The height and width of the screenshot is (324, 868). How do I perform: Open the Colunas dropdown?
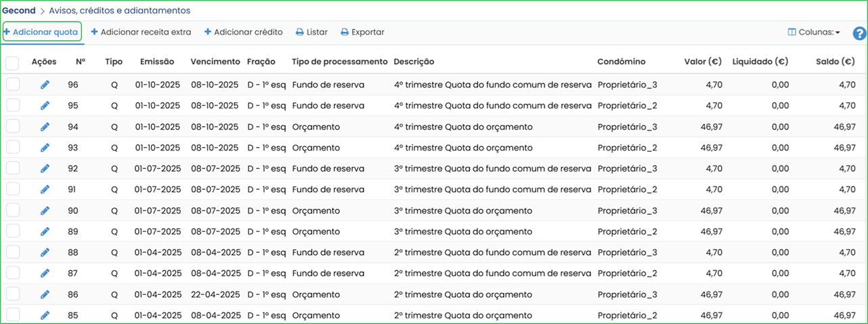[814, 32]
